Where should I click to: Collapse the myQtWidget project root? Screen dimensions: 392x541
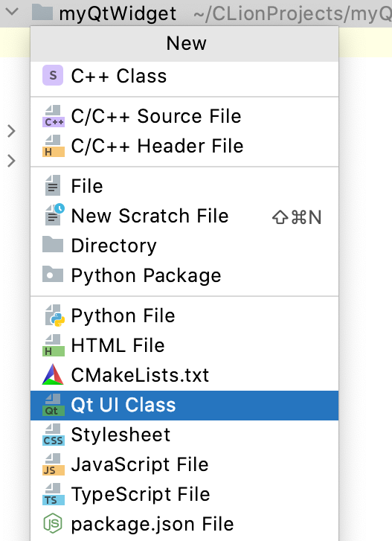click(x=12, y=12)
